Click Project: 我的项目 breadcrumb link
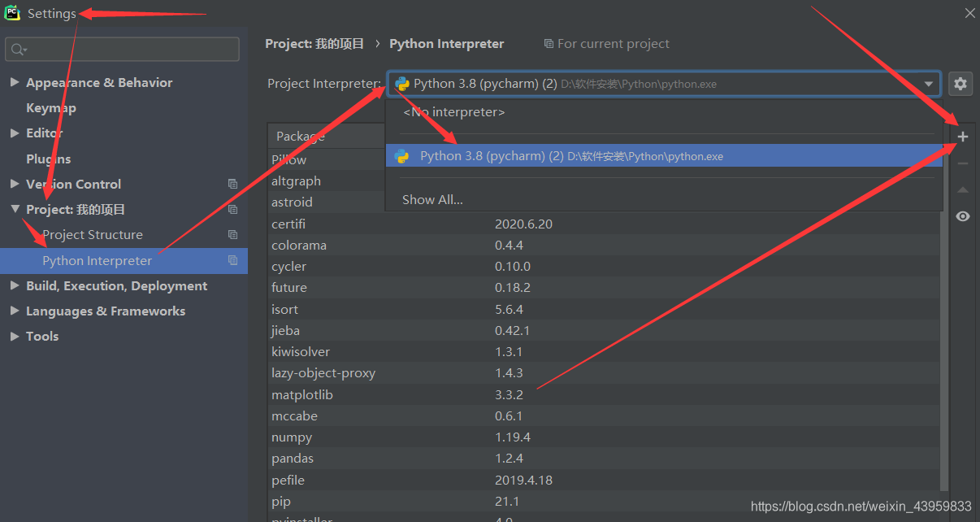 (x=314, y=44)
